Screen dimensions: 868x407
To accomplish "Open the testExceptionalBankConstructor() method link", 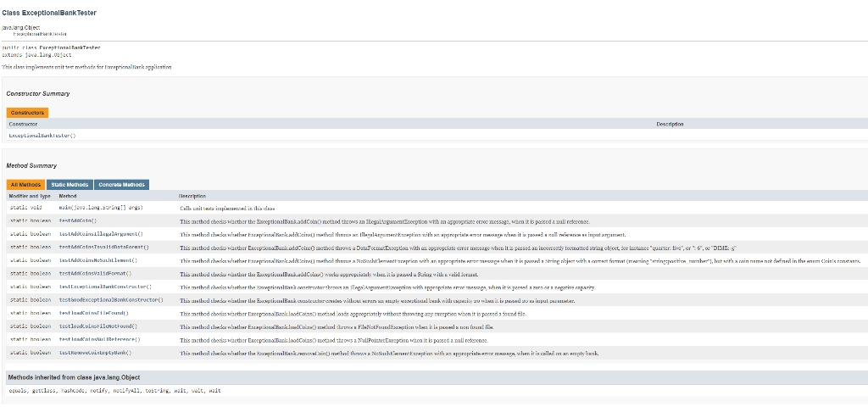I will tap(105, 287).
